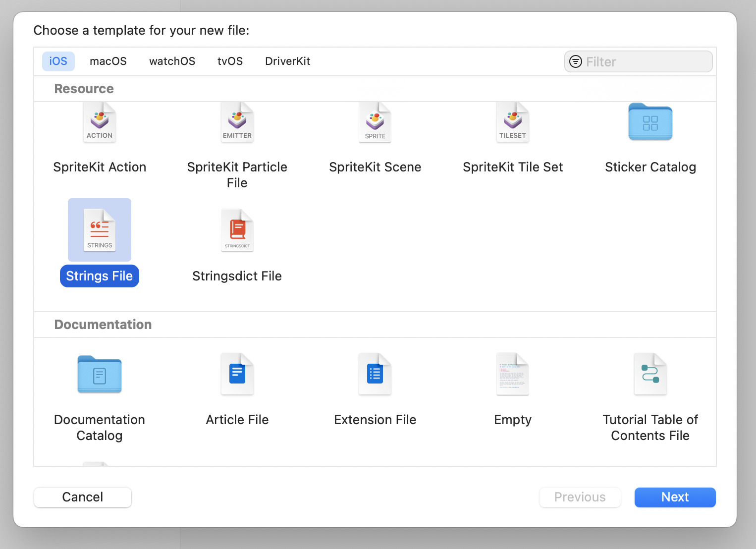
Task: Choose the Sticker Catalog template icon
Action: (650, 122)
